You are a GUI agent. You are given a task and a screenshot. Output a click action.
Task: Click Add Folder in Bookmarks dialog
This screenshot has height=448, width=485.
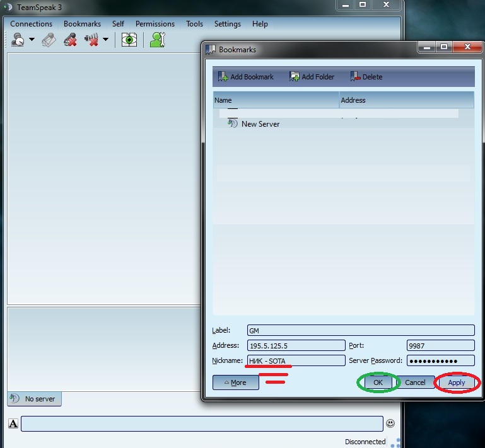point(312,77)
